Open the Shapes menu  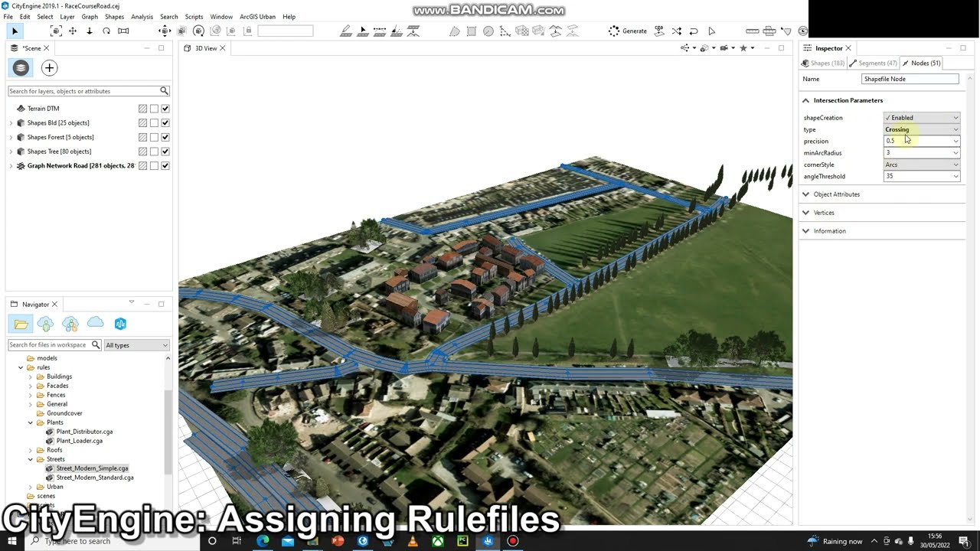(114, 17)
